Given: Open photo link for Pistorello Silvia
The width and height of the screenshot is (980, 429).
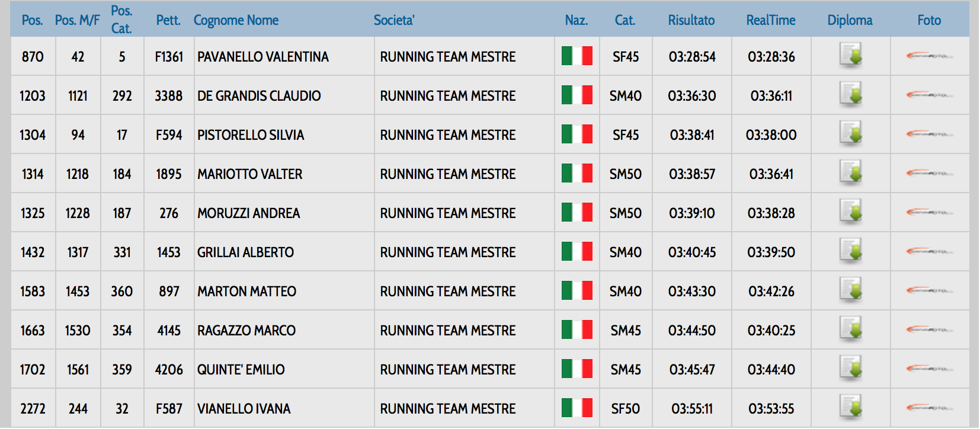Looking at the screenshot, I should (x=929, y=135).
